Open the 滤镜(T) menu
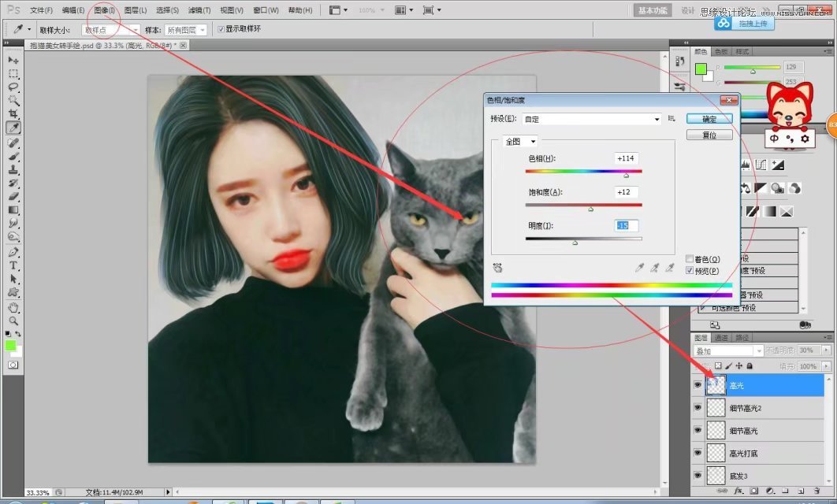The height and width of the screenshot is (504, 837). (x=199, y=10)
